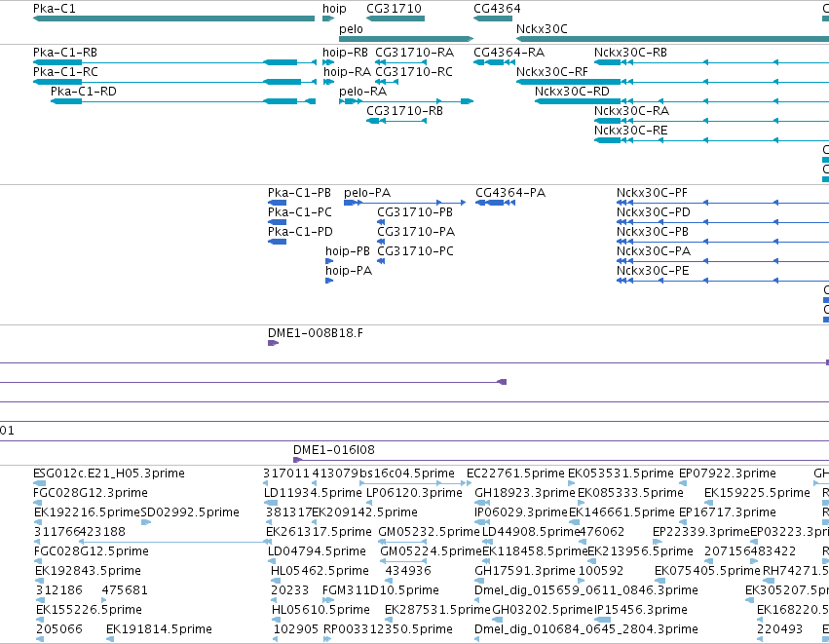
Task: Select transcript Nckx30C-RB
Action: [x=711, y=62]
